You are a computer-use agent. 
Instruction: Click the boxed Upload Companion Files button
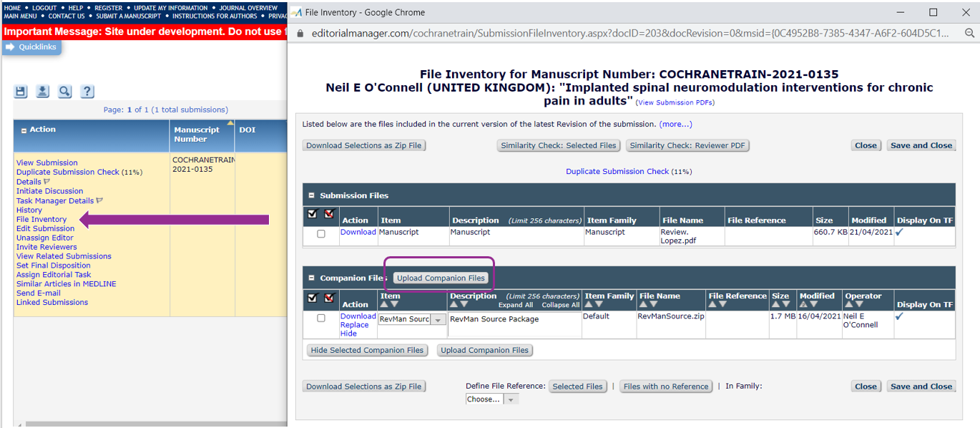coord(441,278)
